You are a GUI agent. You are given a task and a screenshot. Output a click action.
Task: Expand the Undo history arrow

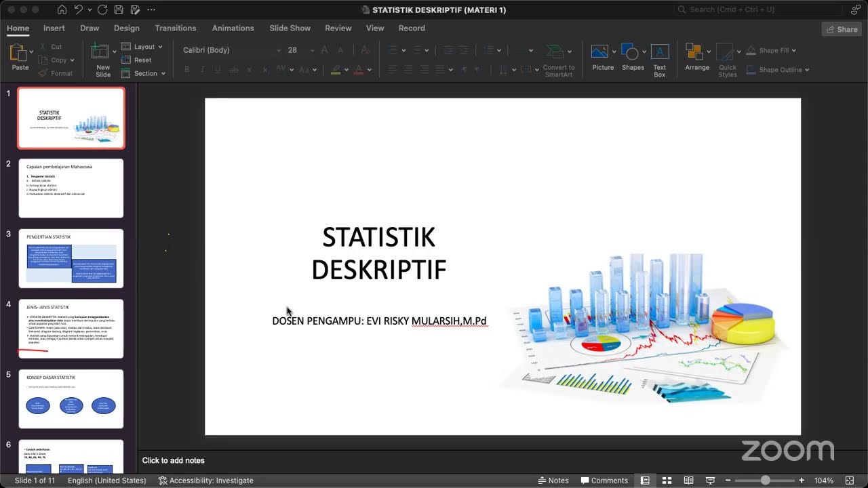click(x=90, y=9)
